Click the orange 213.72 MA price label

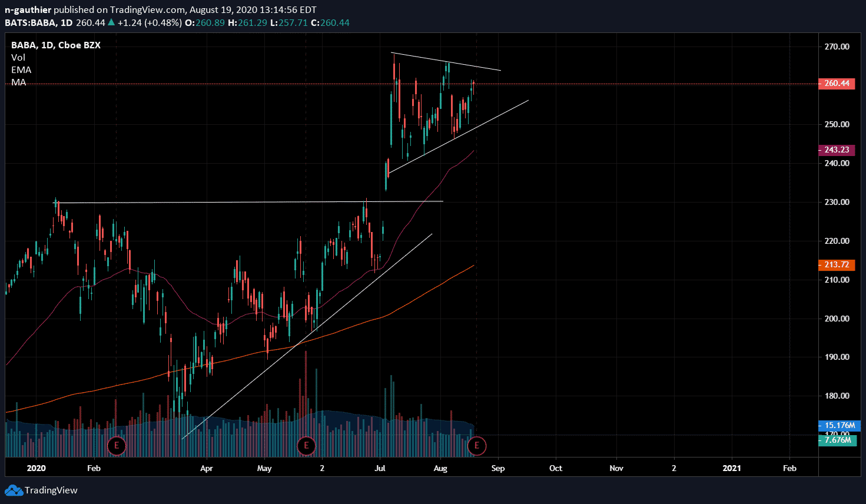(x=837, y=265)
